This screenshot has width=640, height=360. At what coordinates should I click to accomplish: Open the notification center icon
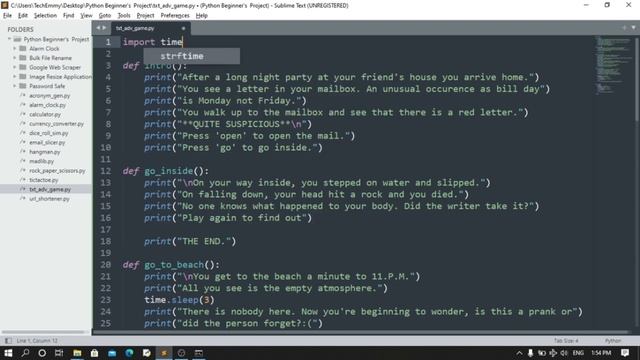(625, 353)
